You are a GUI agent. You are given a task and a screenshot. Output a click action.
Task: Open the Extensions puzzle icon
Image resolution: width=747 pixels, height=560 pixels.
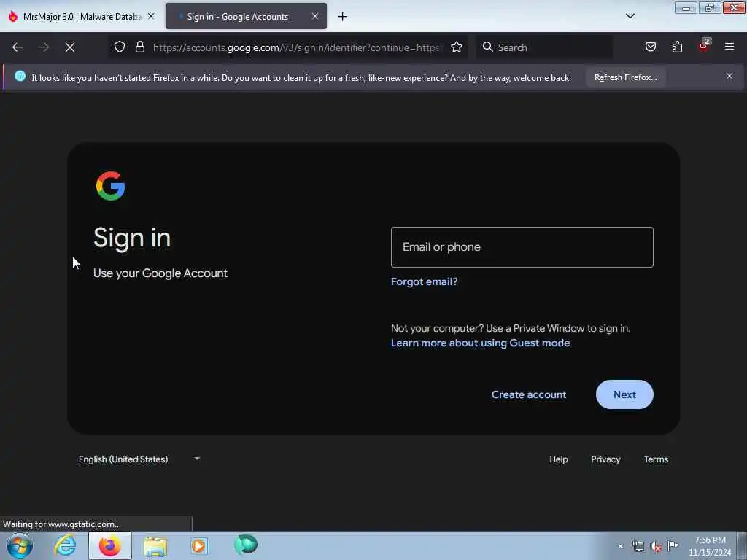tap(677, 47)
